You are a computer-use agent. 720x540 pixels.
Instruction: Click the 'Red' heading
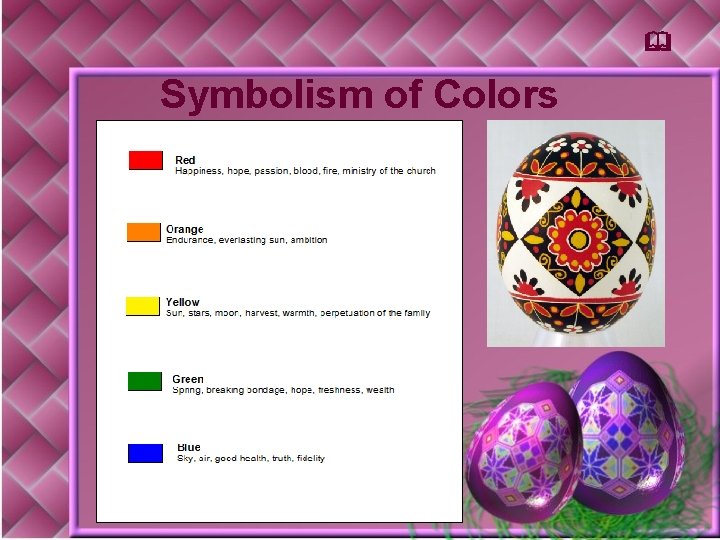[x=185, y=160]
